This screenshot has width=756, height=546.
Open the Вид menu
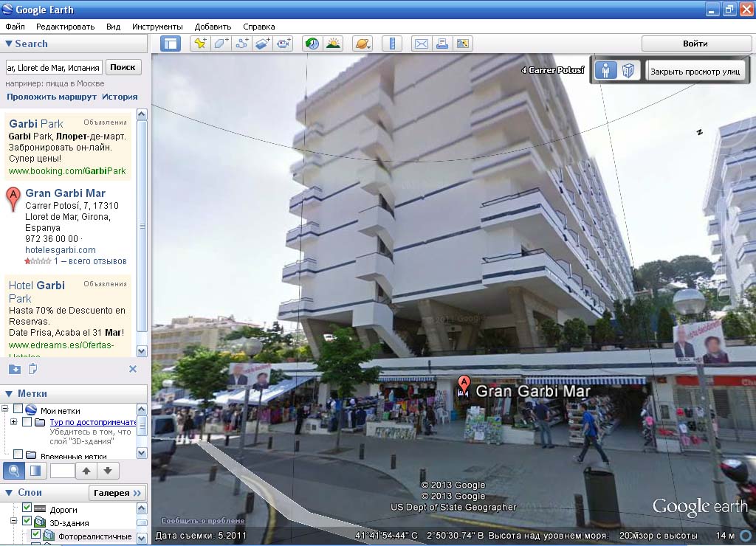point(113,27)
